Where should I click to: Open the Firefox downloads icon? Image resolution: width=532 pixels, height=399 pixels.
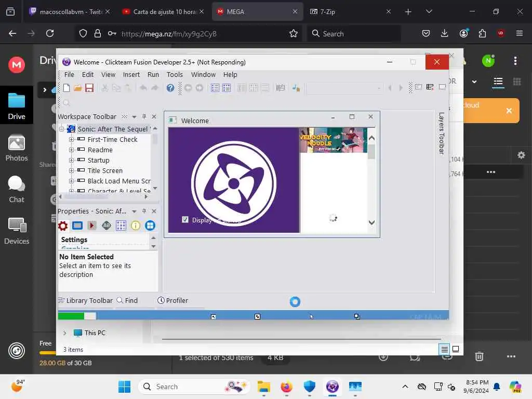point(445,33)
